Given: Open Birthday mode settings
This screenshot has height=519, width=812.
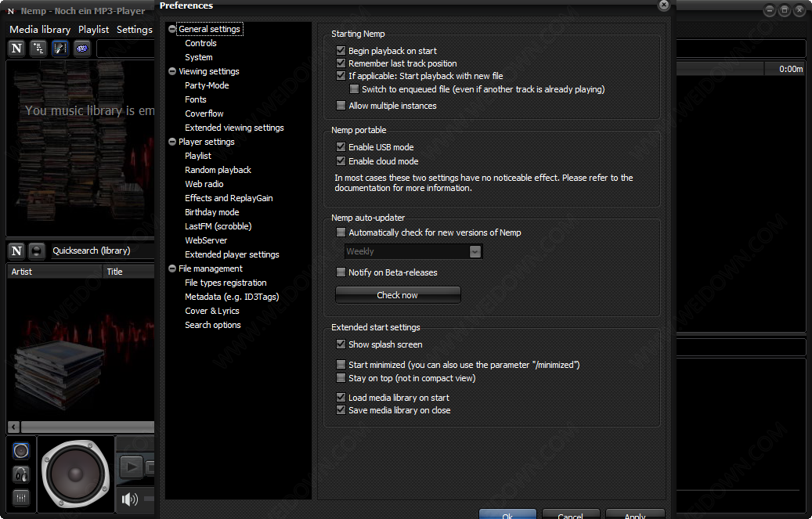Looking at the screenshot, I should 211,212.
